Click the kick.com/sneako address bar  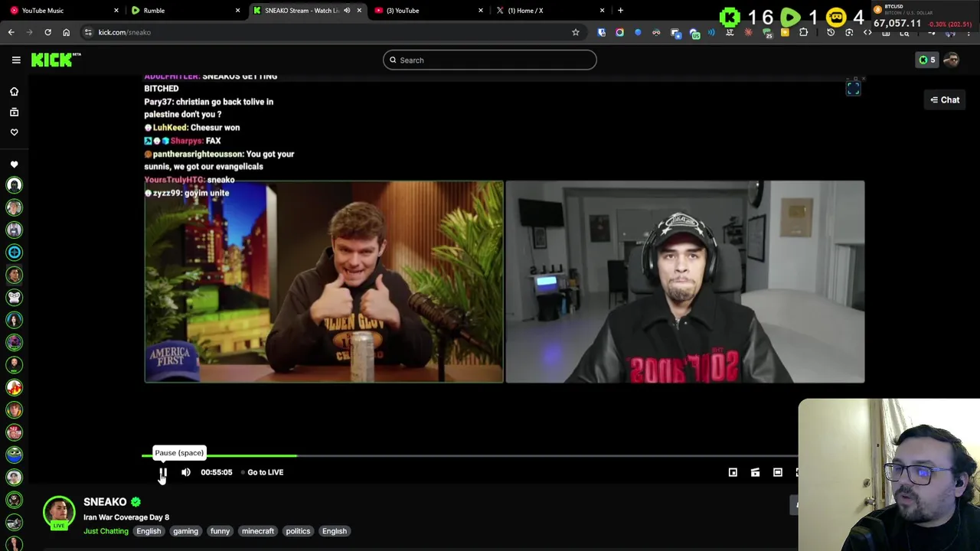coord(333,32)
